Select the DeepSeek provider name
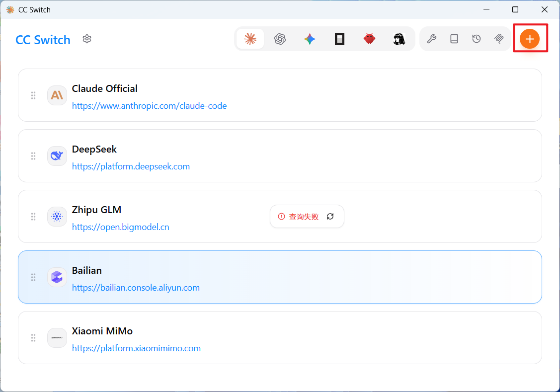 pos(94,149)
